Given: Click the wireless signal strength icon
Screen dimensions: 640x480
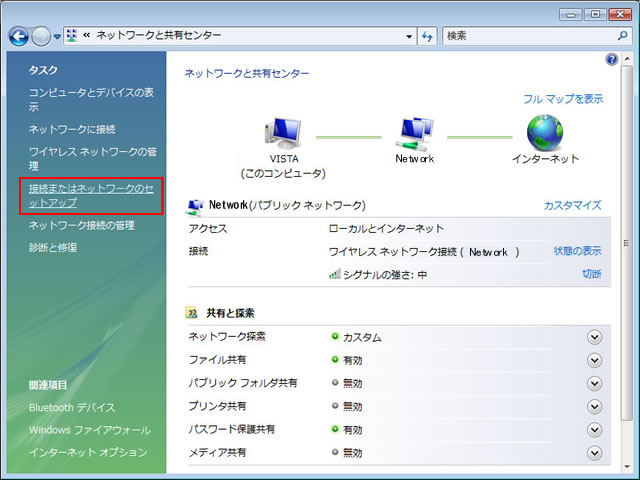Looking at the screenshot, I should coord(334,274).
